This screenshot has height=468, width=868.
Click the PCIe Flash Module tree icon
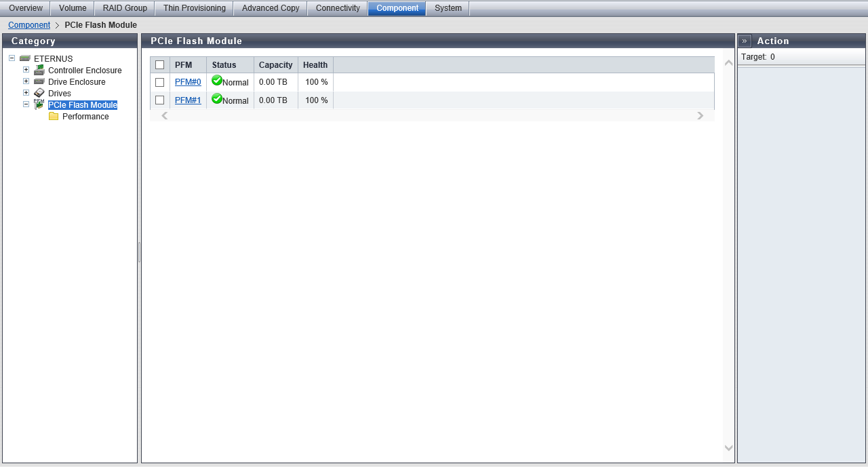point(39,104)
